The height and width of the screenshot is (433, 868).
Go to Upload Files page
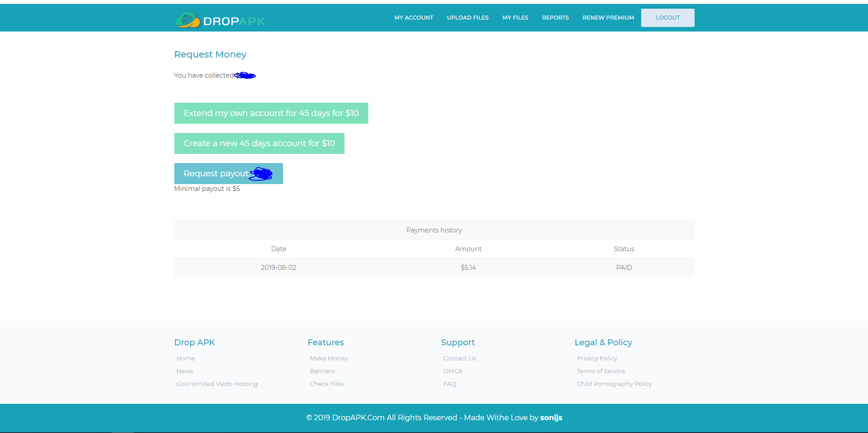(467, 18)
